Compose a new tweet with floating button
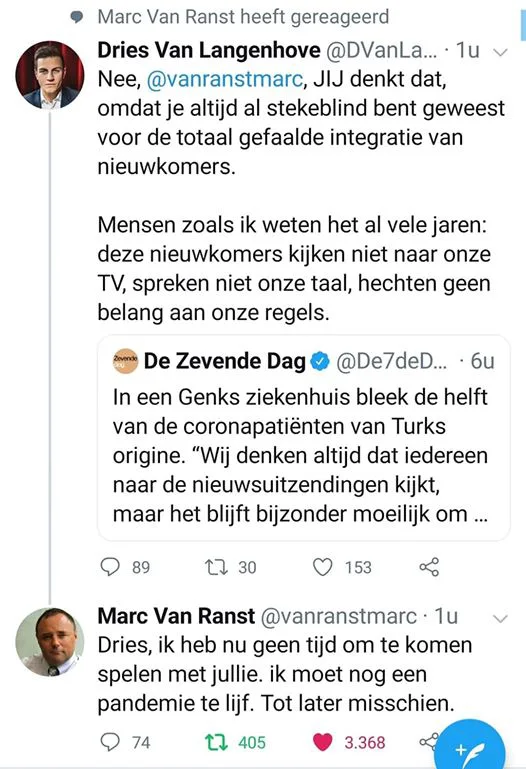The width and height of the screenshot is (526, 769). tap(470, 749)
